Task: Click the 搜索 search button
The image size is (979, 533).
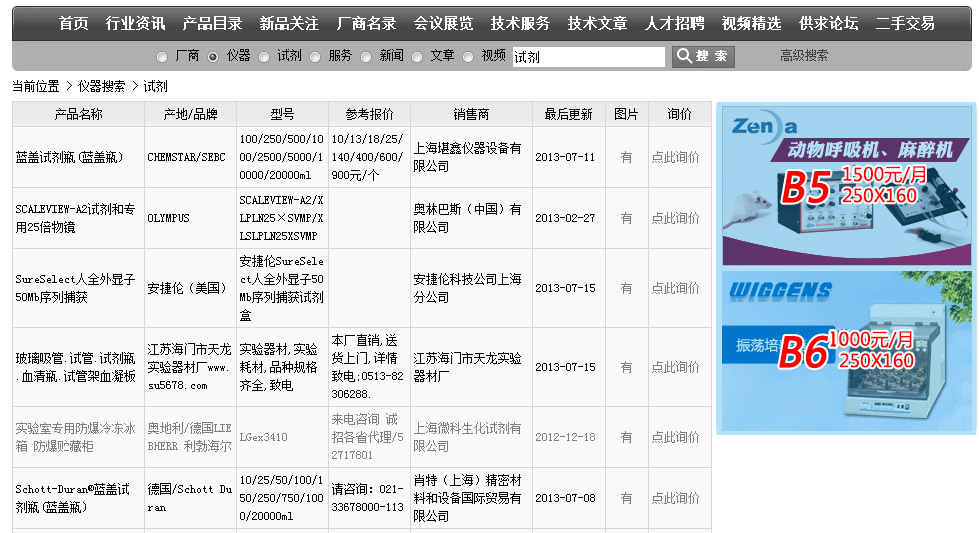Action: click(703, 56)
